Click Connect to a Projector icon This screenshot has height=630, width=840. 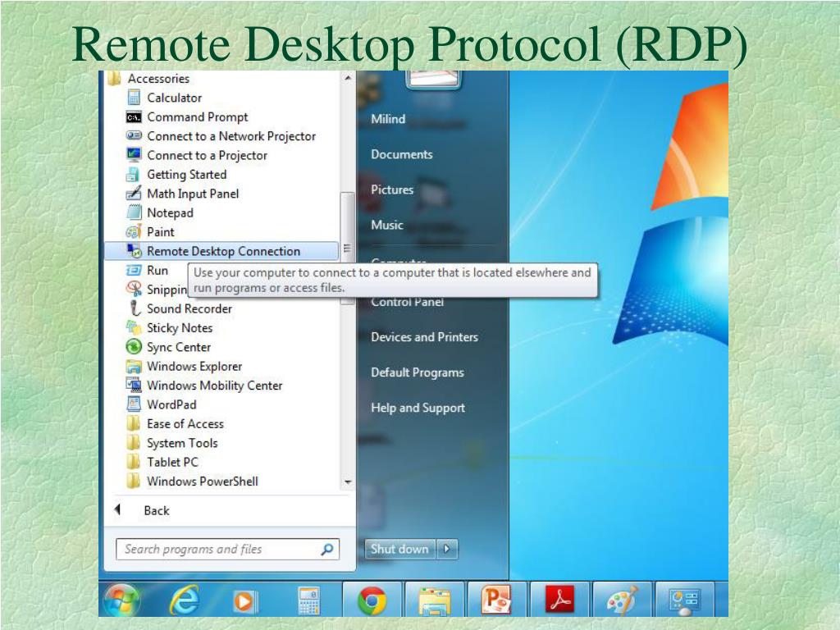134,155
